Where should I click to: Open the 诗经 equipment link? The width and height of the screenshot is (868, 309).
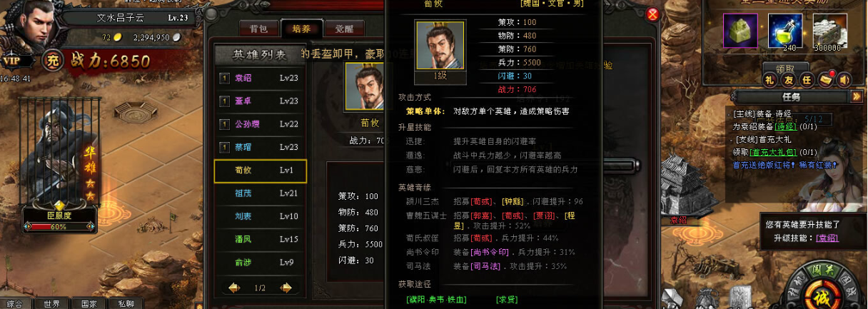click(785, 126)
